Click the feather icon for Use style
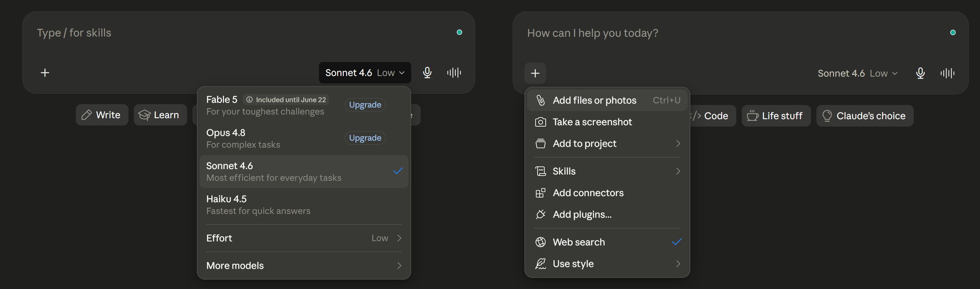 [x=540, y=264]
